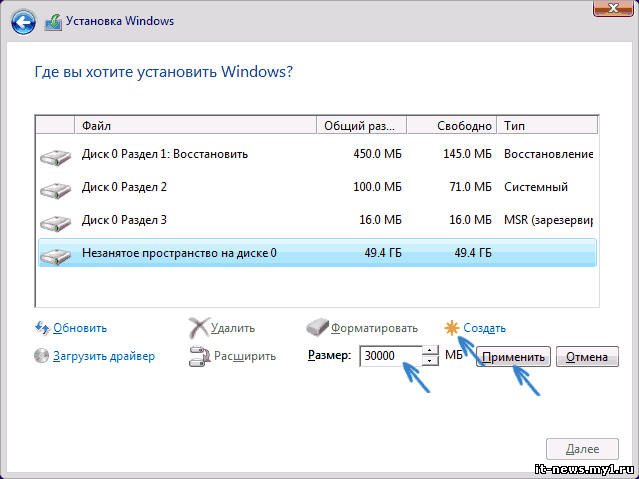
Task: Click the Extend partition icon
Action: coord(199,356)
